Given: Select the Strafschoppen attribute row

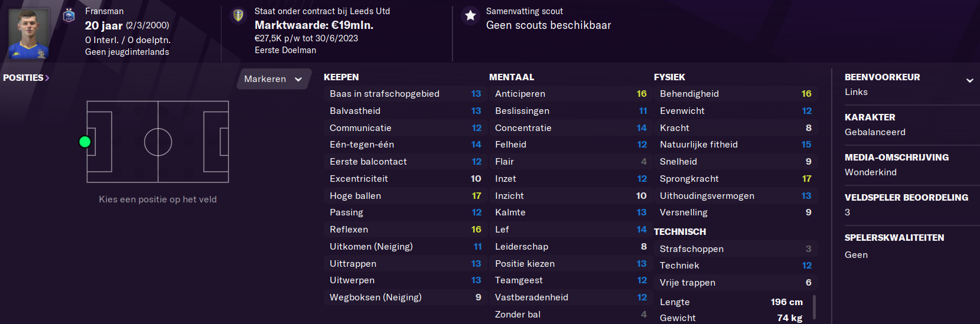Looking at the screenshot, I should [735, 248].
